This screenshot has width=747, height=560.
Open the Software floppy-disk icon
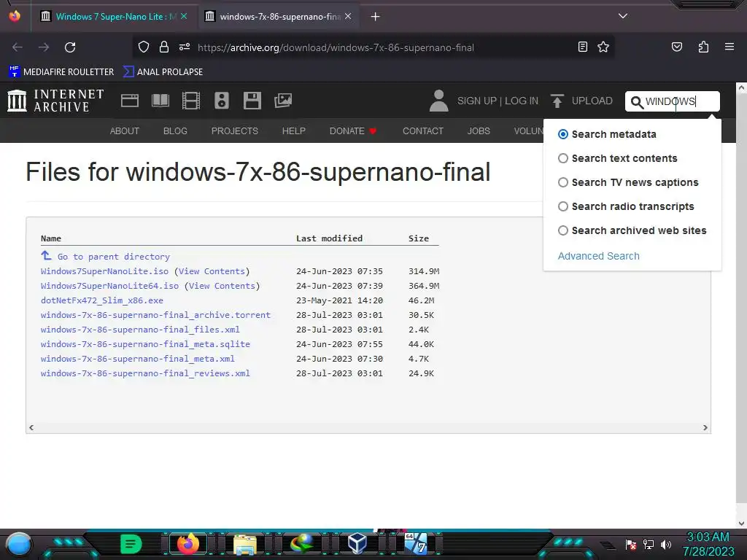[x=252, y=101]
